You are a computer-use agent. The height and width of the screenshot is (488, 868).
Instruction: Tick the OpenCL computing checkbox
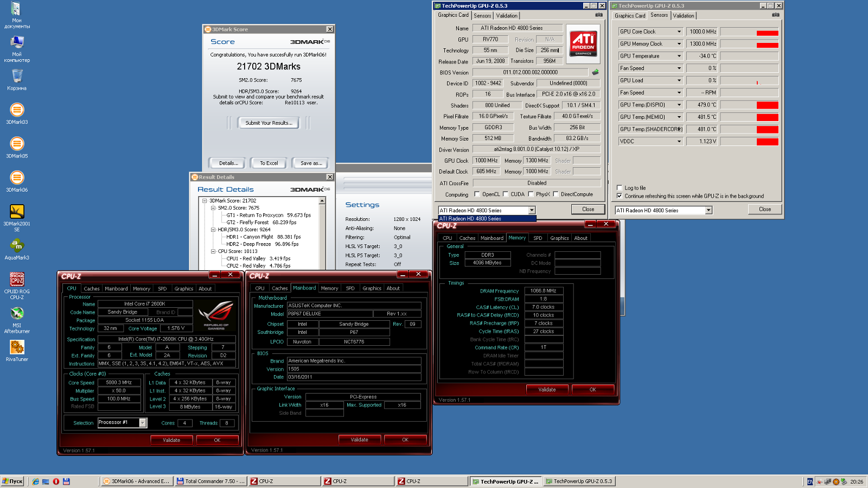477,194
